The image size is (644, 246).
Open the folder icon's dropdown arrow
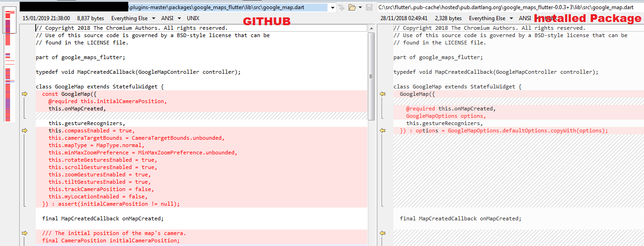click(x=360, y=7)
